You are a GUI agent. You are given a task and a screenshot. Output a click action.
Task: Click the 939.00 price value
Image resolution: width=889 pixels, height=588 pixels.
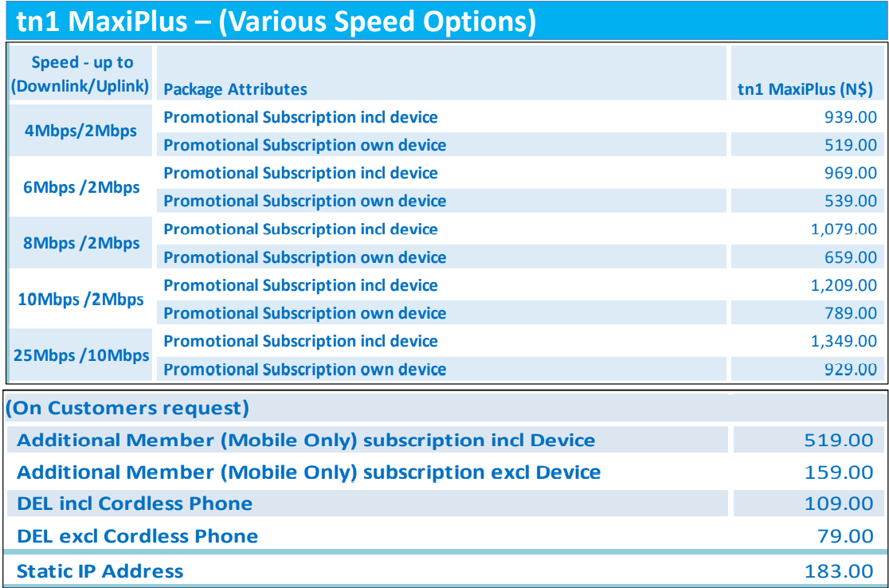coord(851,117)
